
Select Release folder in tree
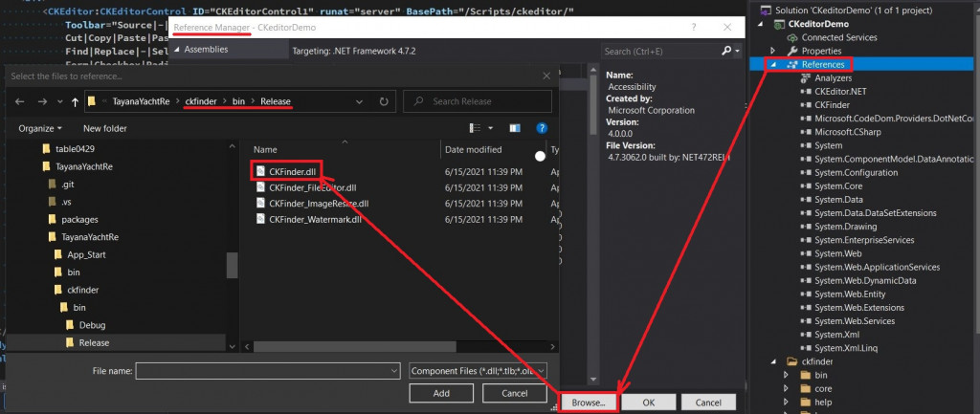[x=94, y=342]
